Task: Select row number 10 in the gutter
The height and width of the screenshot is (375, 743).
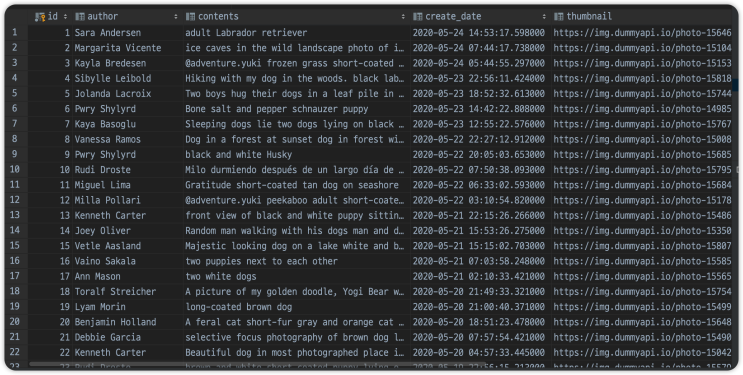Action: [15, 169]
